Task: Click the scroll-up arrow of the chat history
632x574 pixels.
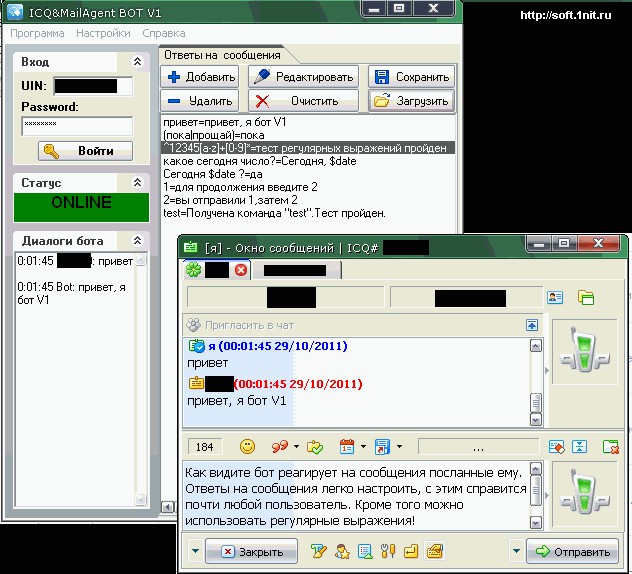Action: 536,346
